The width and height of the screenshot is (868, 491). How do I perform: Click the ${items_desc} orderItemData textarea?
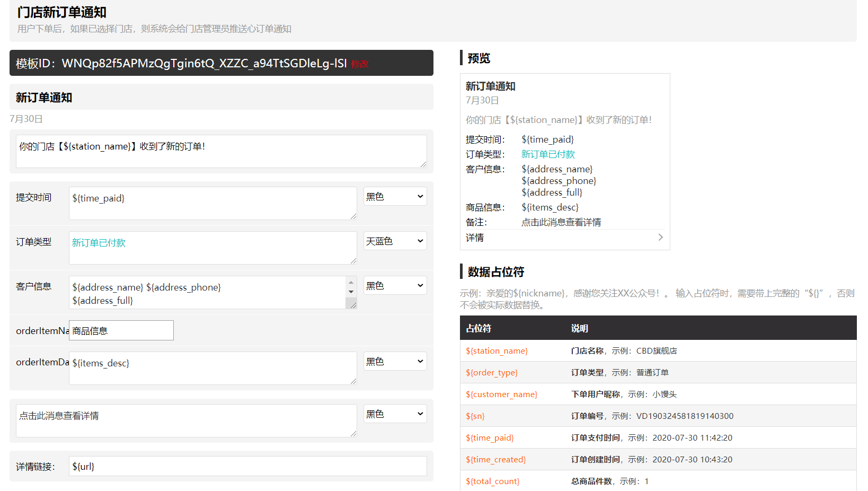(x=212, y=368)
